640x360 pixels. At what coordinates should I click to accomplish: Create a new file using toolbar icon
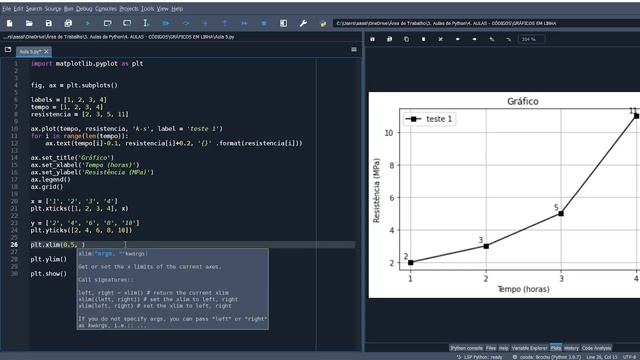tap(9, 24)
